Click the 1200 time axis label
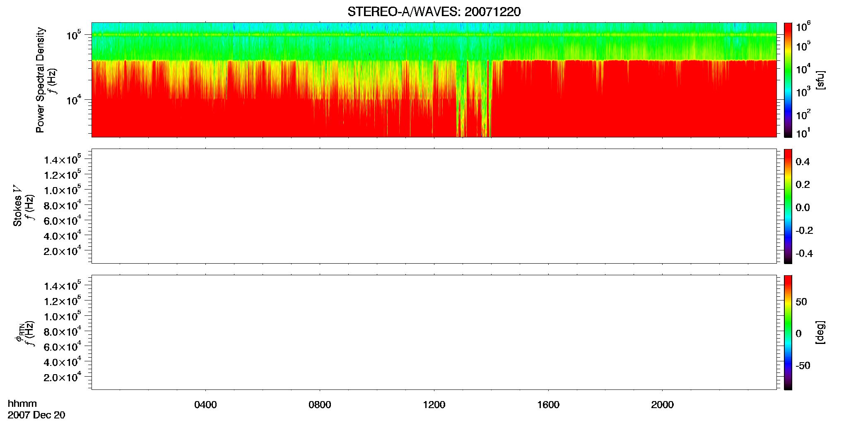This screenshot has height=447, width=868. click(434, 405)
